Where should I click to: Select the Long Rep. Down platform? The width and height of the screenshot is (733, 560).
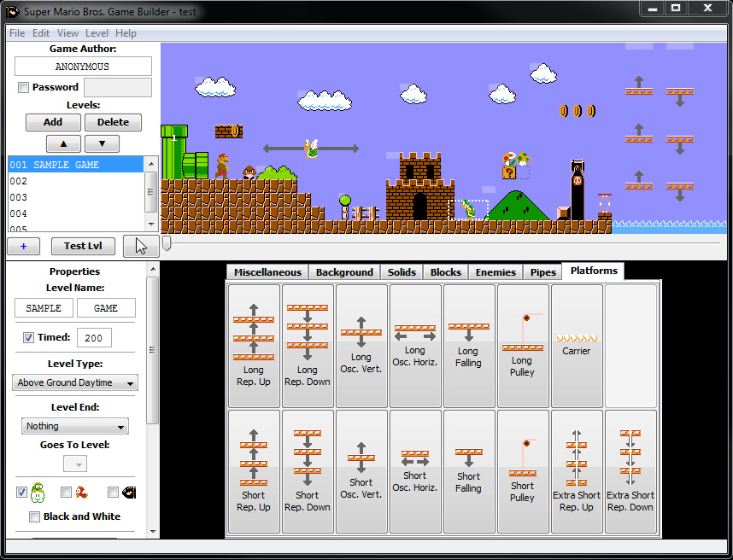[308, 346]
